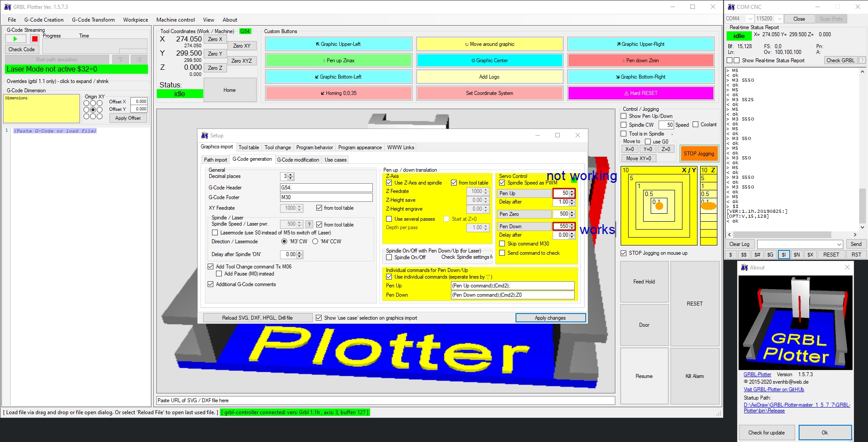This screenshot has width=868, height=442.
Task: Click the Apply changes button
Action: tap(550, 318)
